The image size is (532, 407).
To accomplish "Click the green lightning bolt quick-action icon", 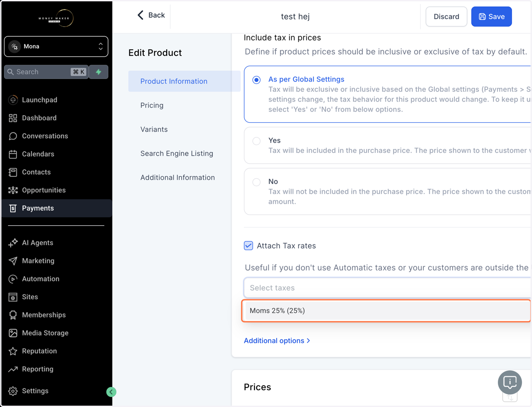I will (x=98, y=72).
